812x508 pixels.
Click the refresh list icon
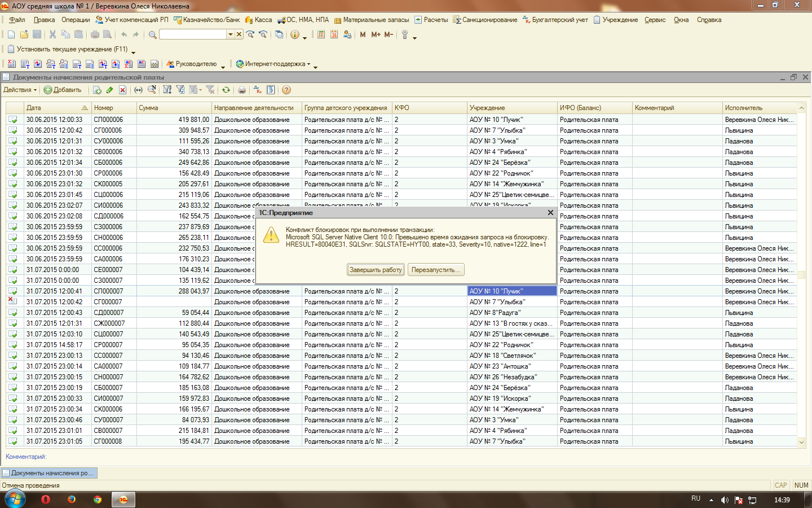[x=226, y=90]
